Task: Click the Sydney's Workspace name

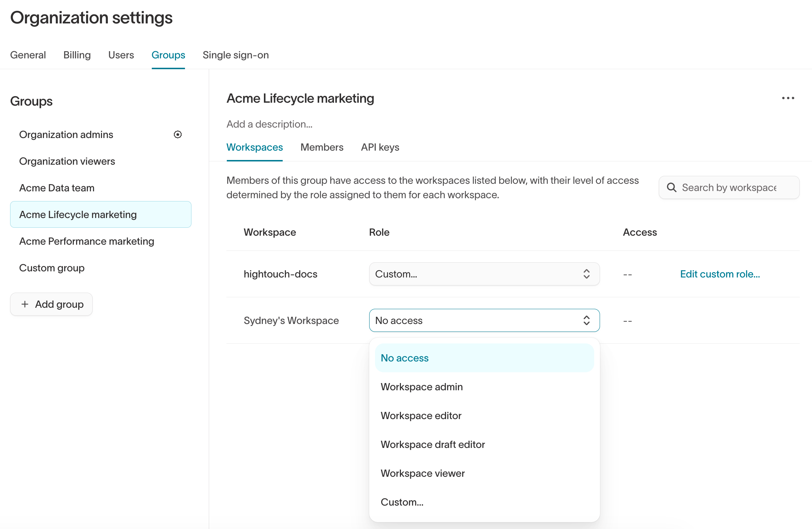Action: click(x=291, y=320)
